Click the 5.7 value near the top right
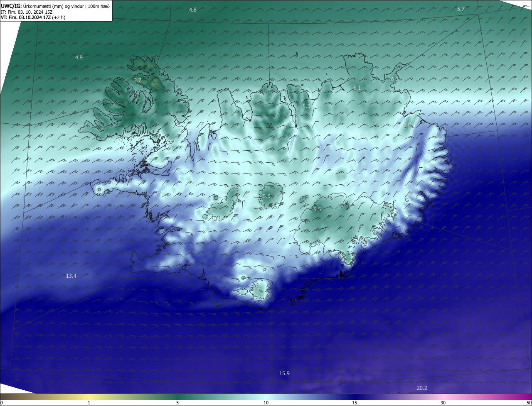Viewport: 532px width, 406px height. point(461,9)
